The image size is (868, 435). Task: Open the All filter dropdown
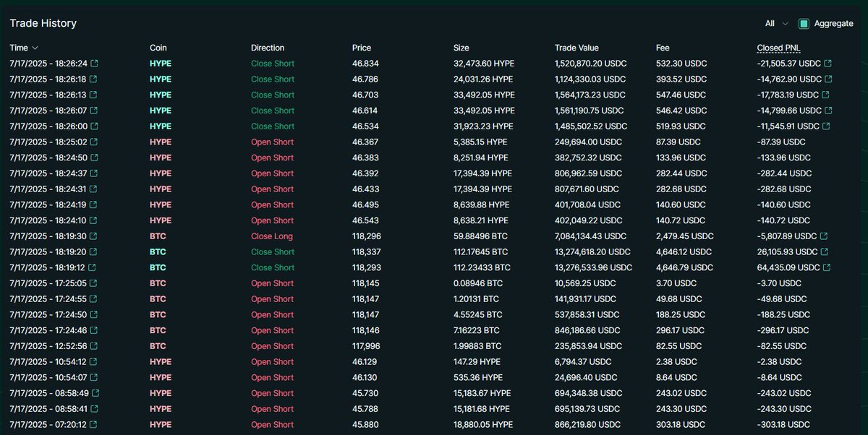coord(777,24)
